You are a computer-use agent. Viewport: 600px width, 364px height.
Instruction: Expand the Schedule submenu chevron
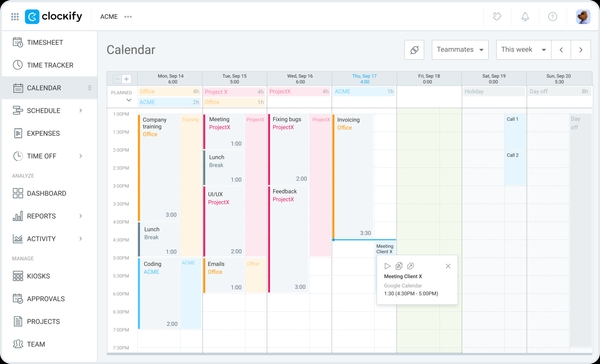pos(81,111)
